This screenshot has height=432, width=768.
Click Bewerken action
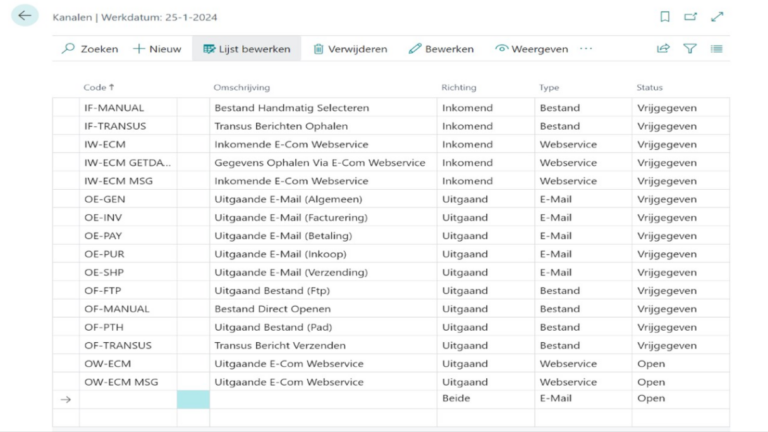click(441, 48)
